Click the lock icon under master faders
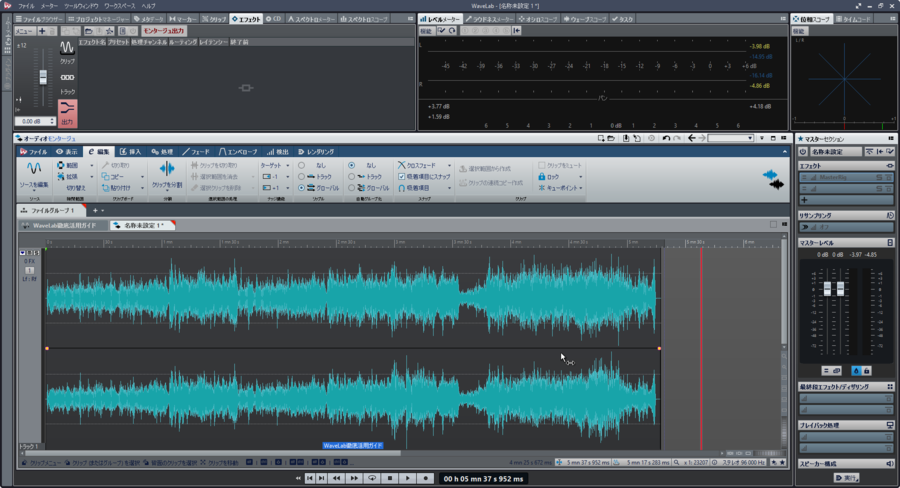Image resolution: width=900 pixels, height=488 pixels. (867, 371)
